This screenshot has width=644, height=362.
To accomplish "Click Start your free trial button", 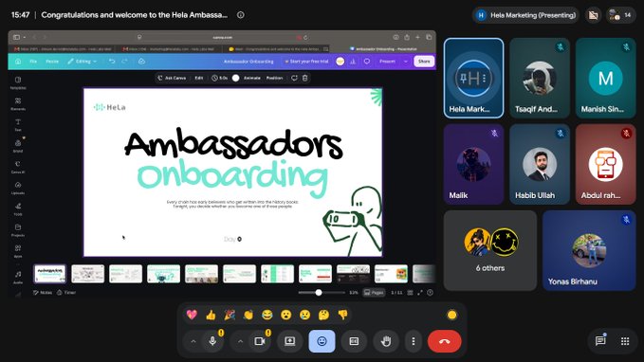I will coord(306,62).
